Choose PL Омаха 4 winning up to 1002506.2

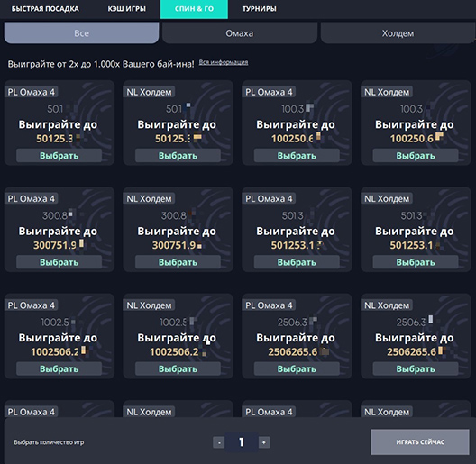pos(59,369)
